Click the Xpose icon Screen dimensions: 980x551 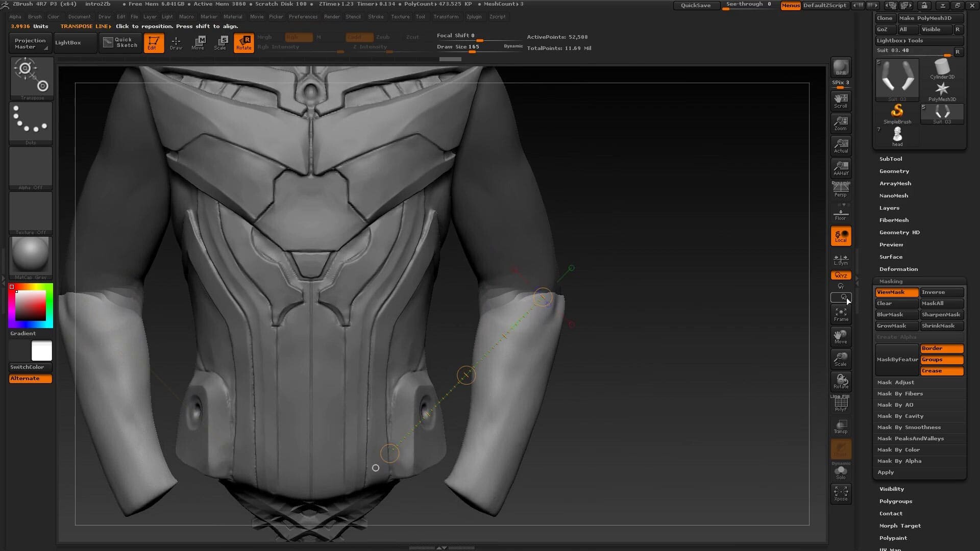tap(841, 493)
